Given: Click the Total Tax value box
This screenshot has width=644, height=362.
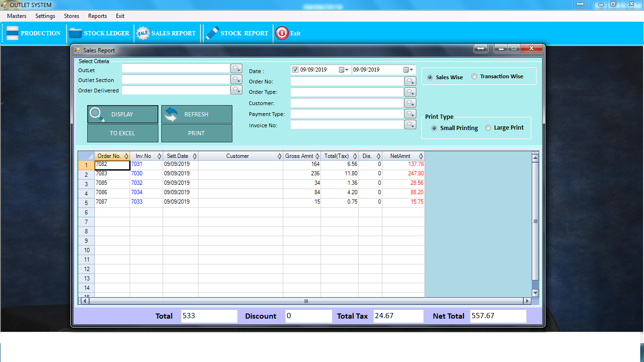Looking at the screenshot, I should (398, 316).
